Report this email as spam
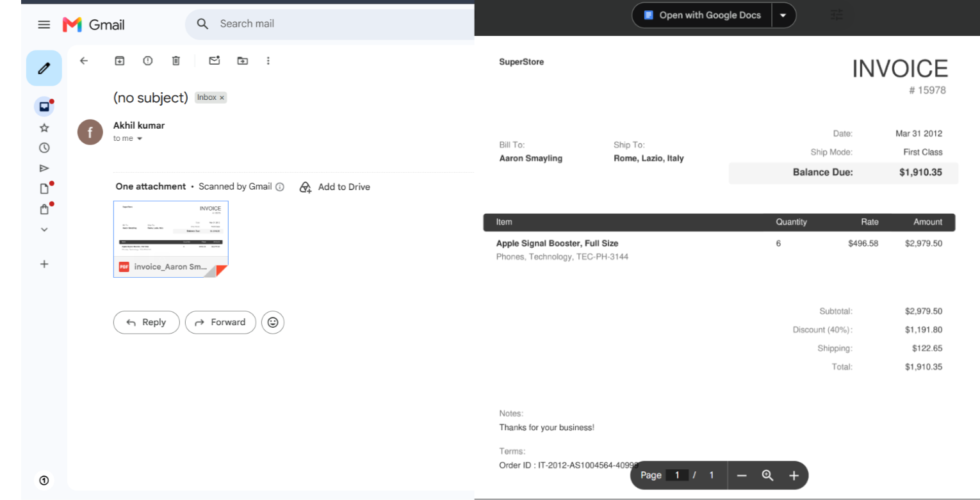This screenshot has height=500, width=980. (x=148, y=61)
